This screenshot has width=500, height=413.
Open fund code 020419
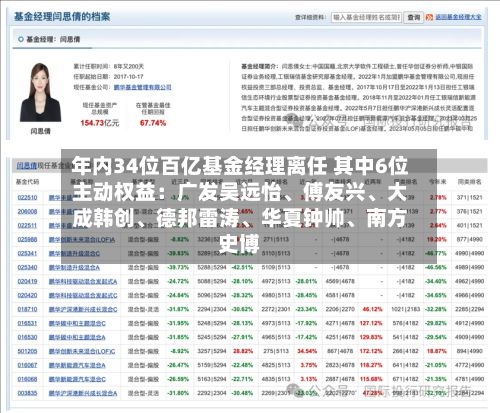tap(27, 282)
